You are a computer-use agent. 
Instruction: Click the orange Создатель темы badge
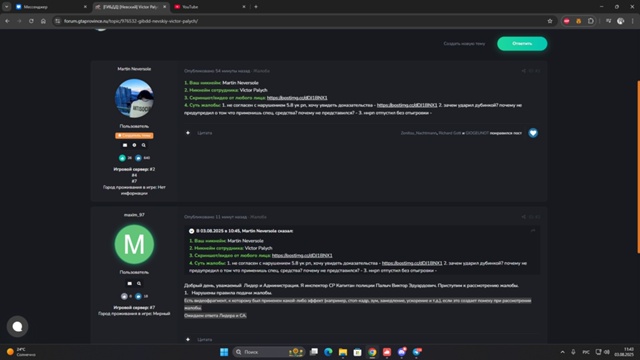tap(134, 136)
